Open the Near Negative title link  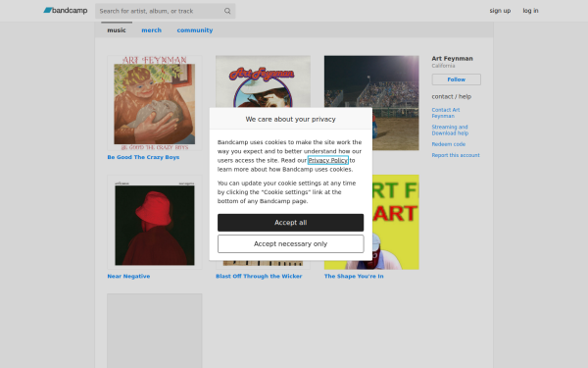[x=128, y=276]
